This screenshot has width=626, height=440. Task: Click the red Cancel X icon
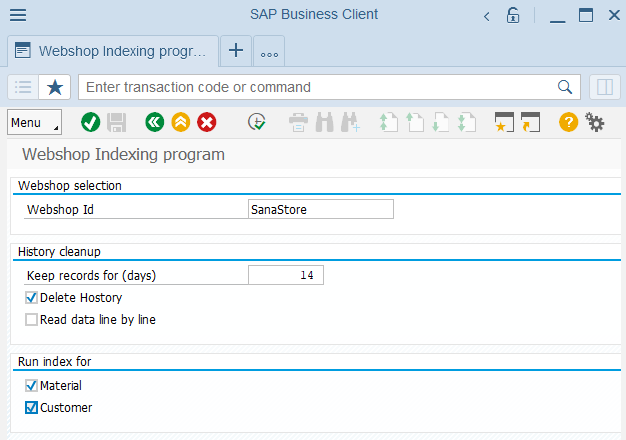207,122
